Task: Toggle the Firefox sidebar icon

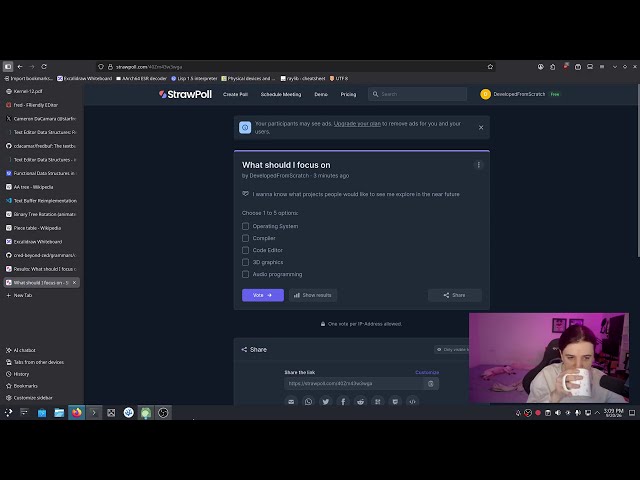Action: click(8, 67)
